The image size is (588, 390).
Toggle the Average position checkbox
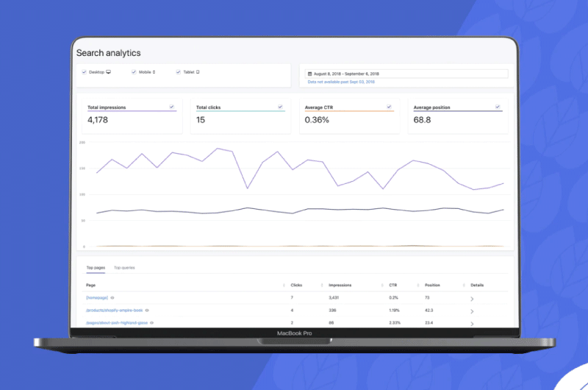click(x=498, y=107)
